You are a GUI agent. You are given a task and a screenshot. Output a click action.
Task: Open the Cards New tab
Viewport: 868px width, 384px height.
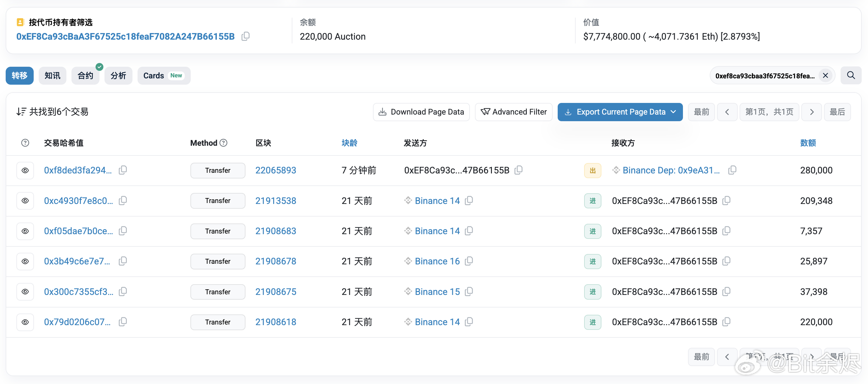point(164,76)
